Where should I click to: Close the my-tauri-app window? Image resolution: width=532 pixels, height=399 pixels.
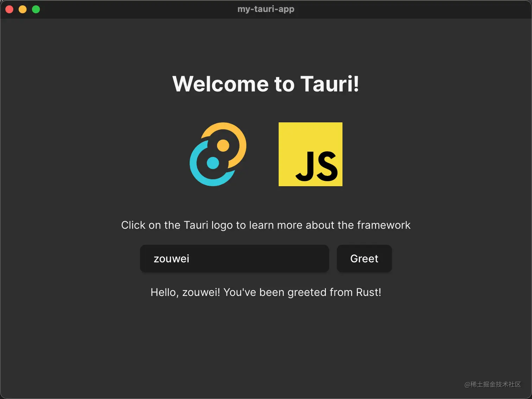click(9, 9)
